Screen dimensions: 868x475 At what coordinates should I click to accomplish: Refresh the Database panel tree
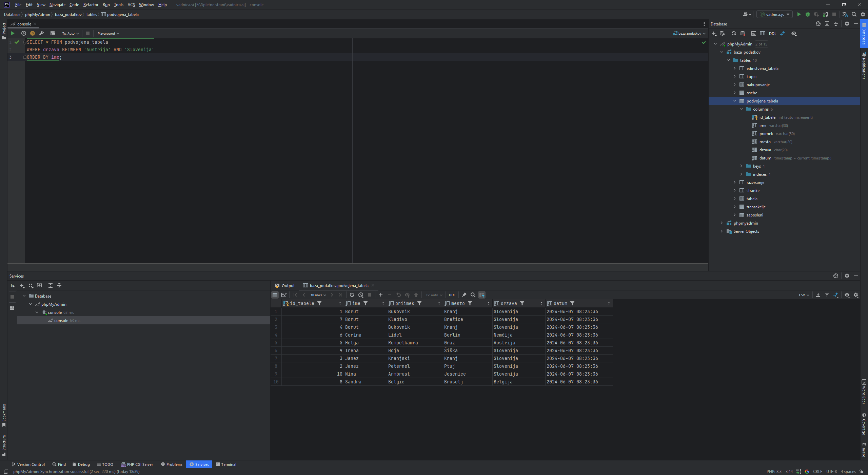tap(733, 33)
